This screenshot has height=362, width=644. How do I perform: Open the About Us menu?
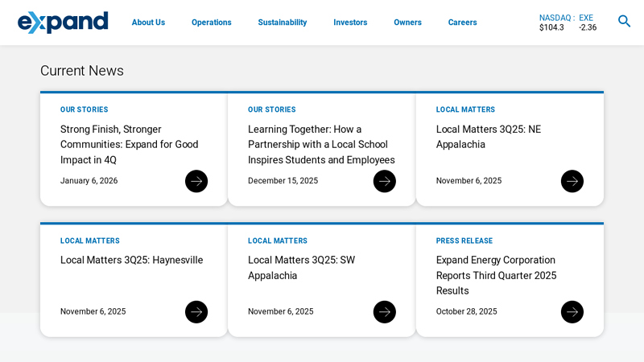tap(148, 23)
